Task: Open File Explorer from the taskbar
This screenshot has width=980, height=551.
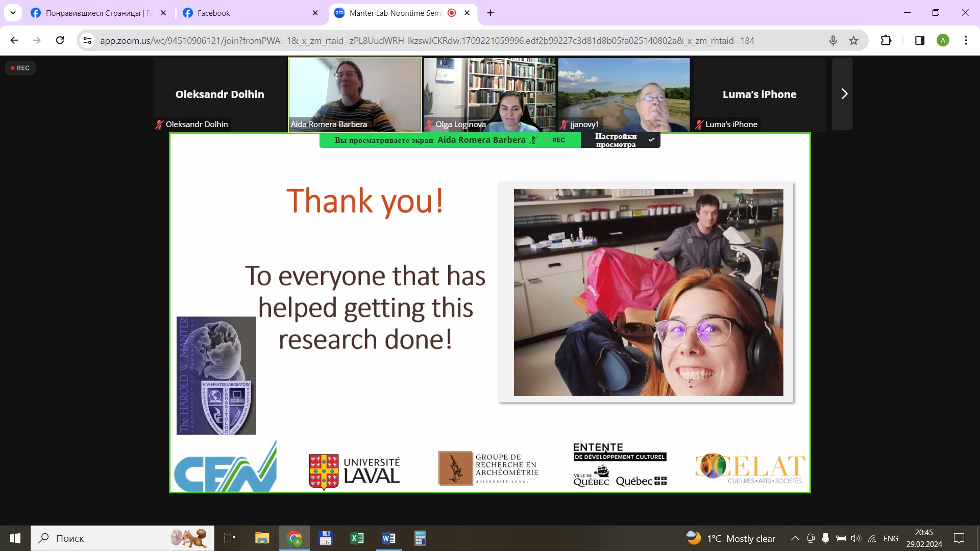Action: (262, 538)
